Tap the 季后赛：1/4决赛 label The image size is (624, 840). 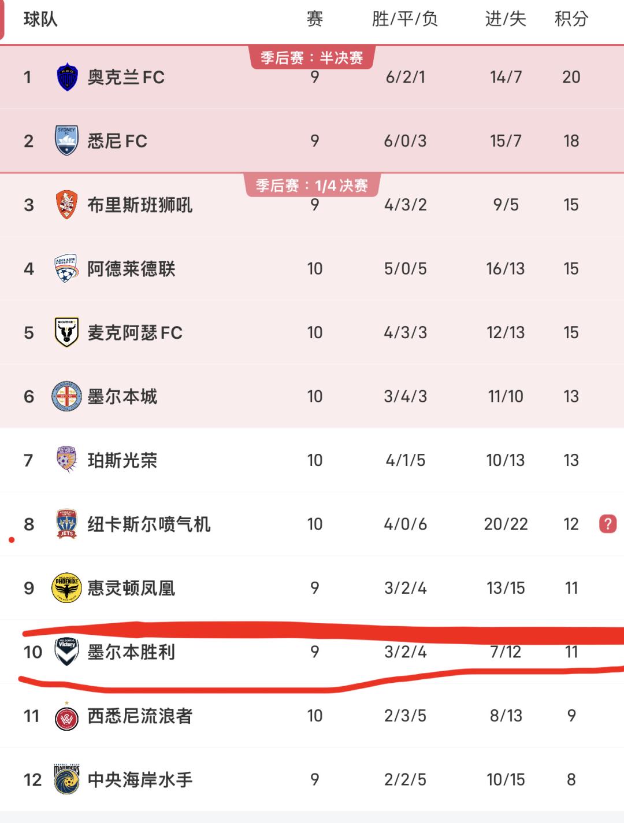(312, 186)
